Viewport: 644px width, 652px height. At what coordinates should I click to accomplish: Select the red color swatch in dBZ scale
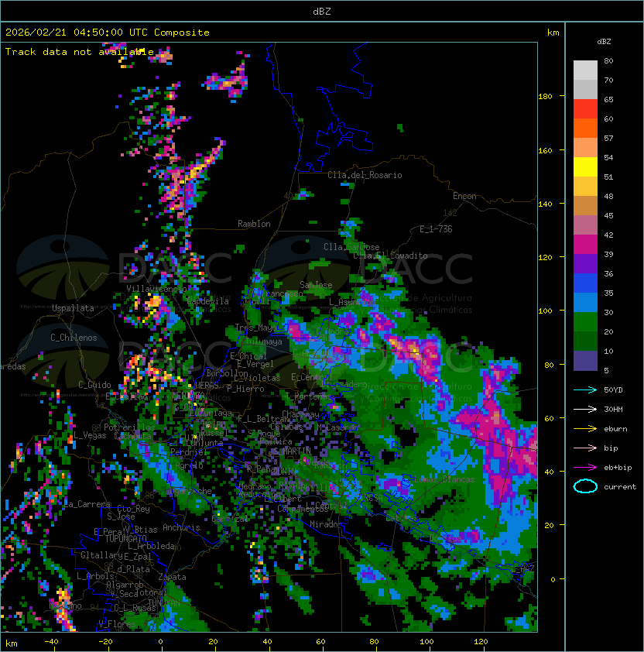(x=585, y=108)
